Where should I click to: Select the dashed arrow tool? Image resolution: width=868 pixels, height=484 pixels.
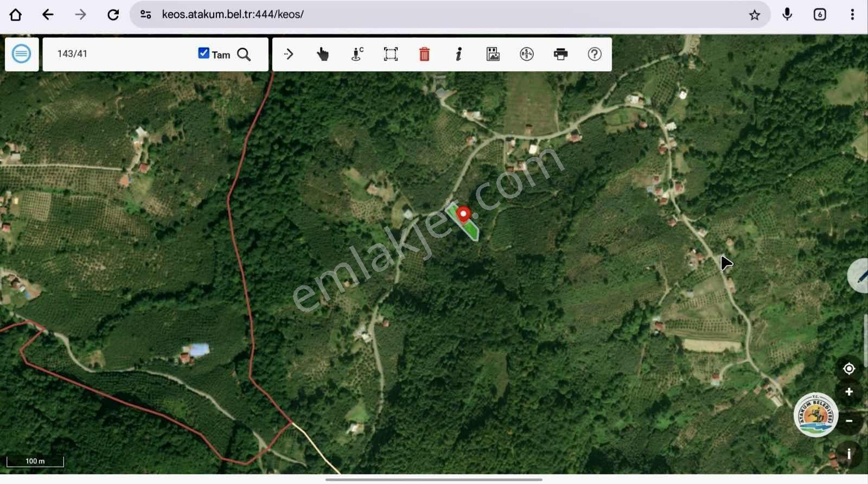(289, 54)
